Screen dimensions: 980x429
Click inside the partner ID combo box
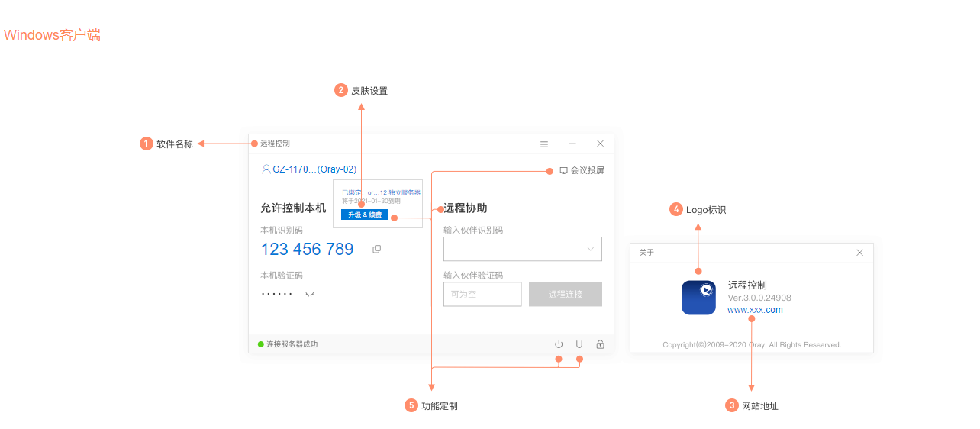click(x=523, y=249)
